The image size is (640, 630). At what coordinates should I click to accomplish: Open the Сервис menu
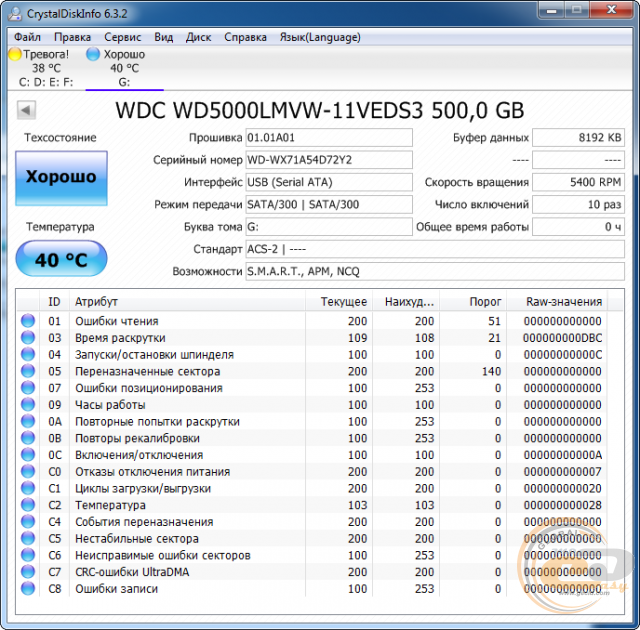point(122,37)
